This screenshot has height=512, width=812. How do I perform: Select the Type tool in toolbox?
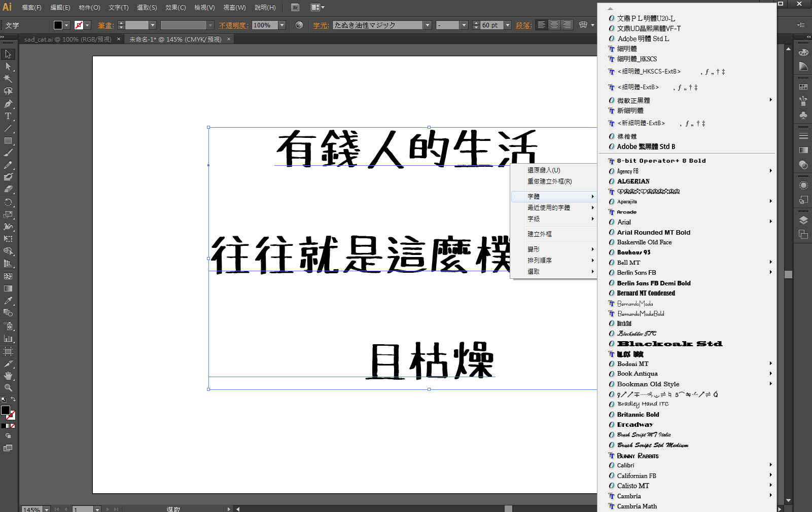tap(8, 116)
